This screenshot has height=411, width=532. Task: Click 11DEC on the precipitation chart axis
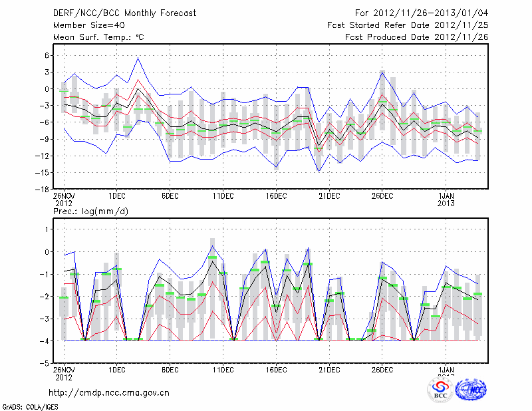point(223,369)
